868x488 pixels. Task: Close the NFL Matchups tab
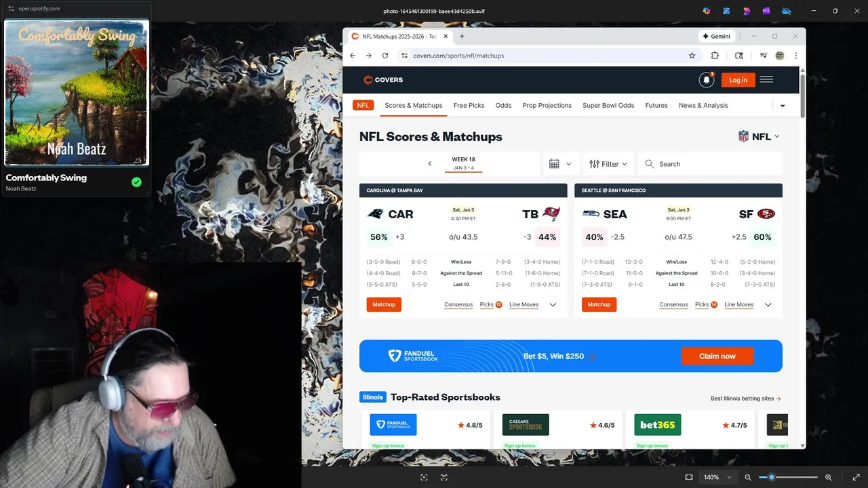point(446,36)
